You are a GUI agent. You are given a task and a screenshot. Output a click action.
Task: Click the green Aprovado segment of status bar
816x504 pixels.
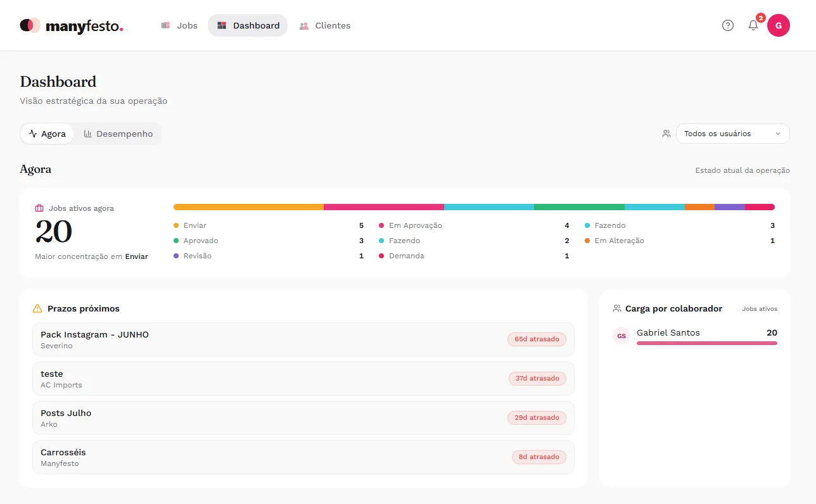tap(579, 207)
